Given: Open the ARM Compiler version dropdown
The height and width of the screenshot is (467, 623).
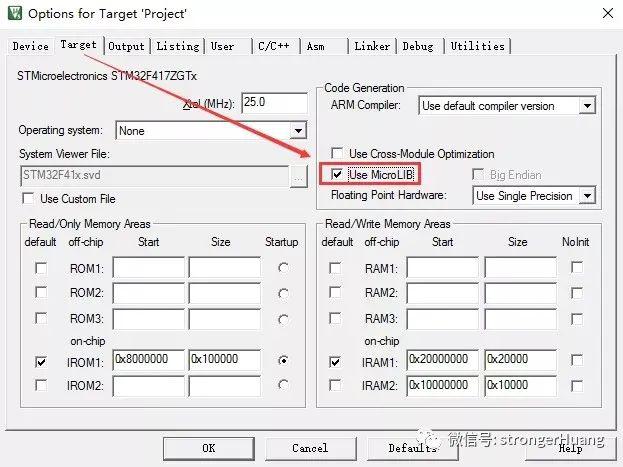Looking at the screenshot, I should coord(587,106).
